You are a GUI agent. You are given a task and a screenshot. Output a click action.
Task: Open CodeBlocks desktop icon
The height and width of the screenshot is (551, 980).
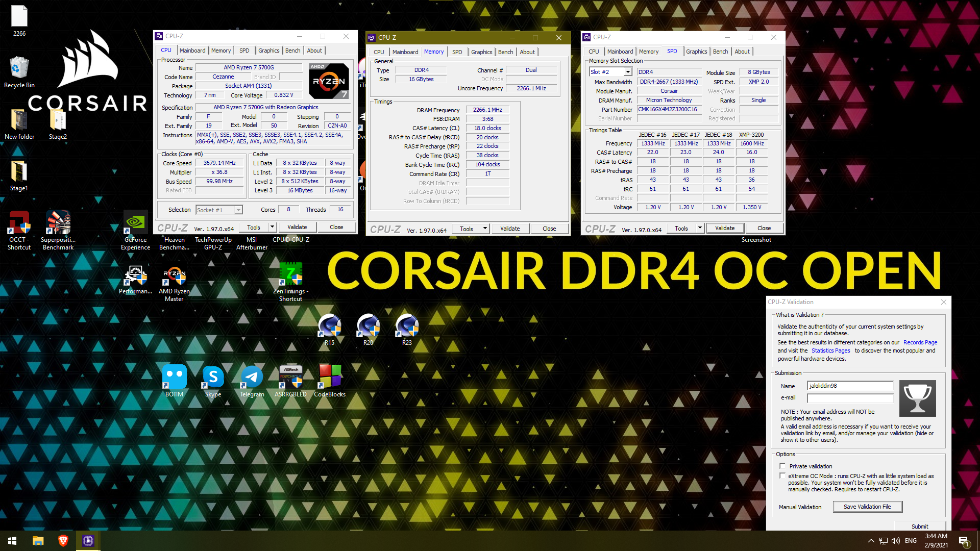coord(329,381)
